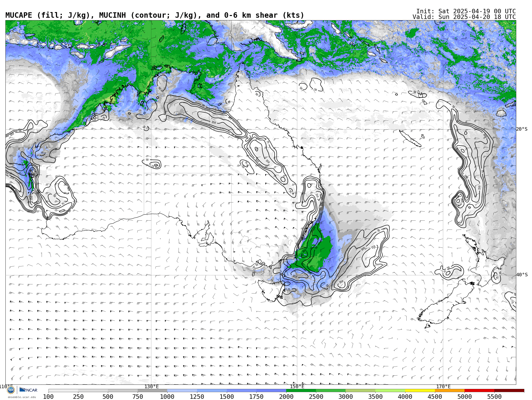Pick the olive green 3000-3500 colorbar swatch

tap(360, 391)
